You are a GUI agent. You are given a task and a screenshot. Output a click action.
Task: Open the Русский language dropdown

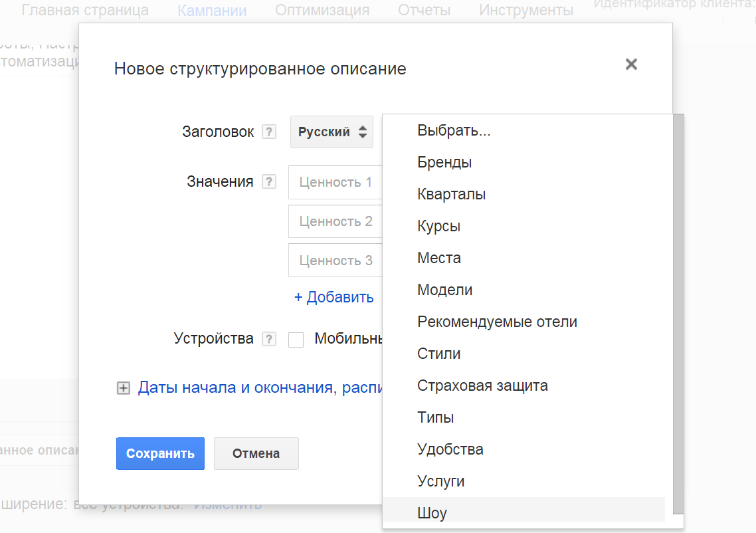click(331, 132)
